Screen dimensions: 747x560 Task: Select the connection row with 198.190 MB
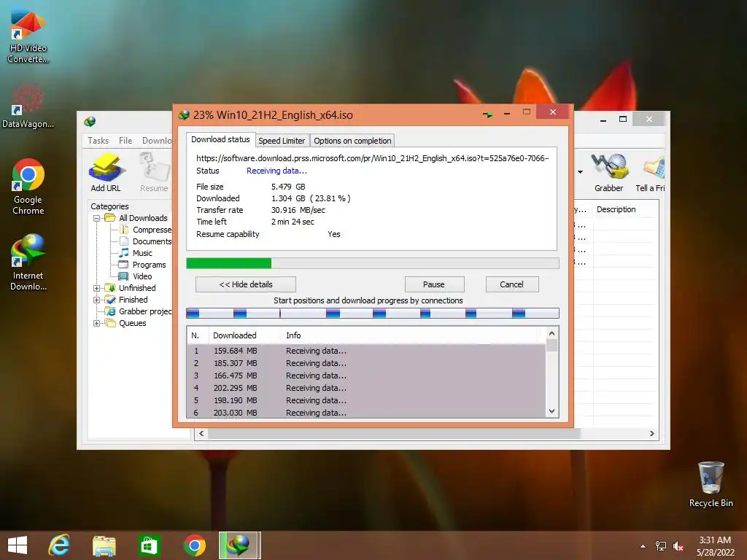(366, 400)
